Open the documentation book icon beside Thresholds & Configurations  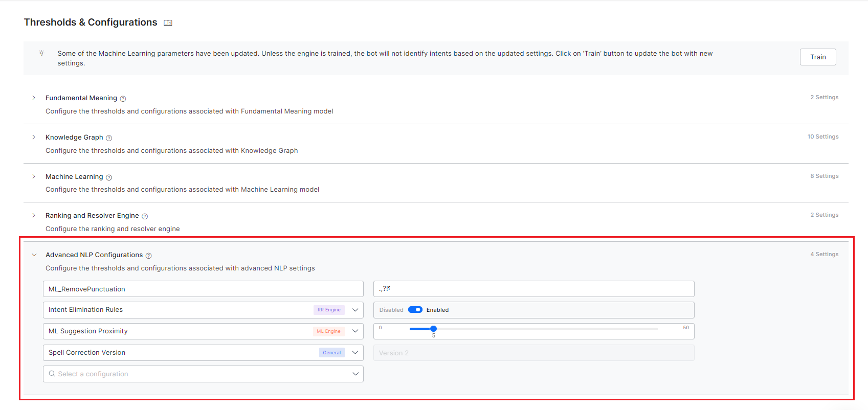168,23
